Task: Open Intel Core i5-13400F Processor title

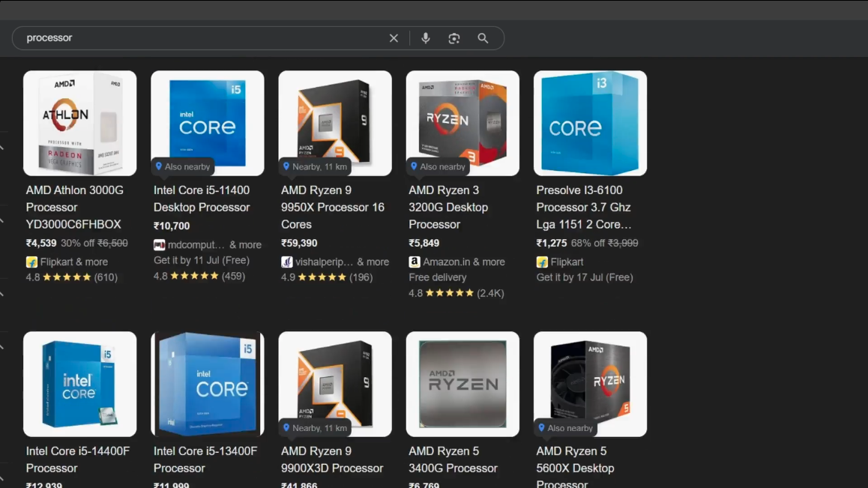Action: coord(205,460)
